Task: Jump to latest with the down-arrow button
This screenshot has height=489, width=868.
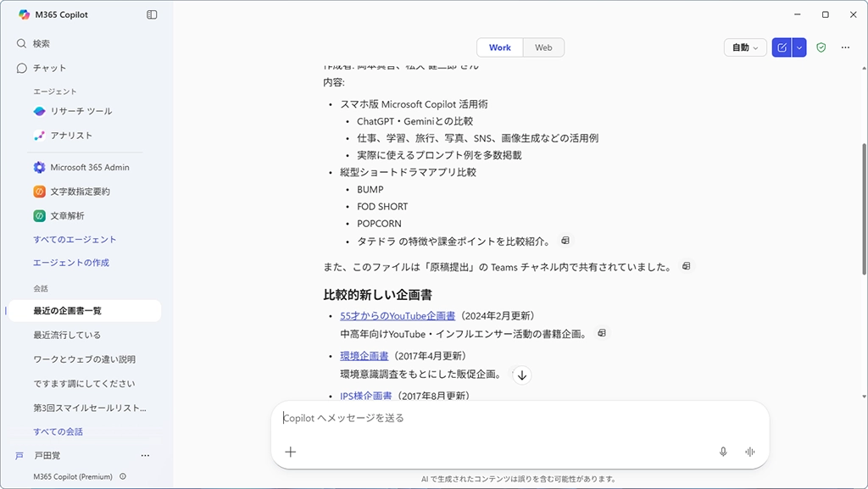Action: (x=522, y=375)
